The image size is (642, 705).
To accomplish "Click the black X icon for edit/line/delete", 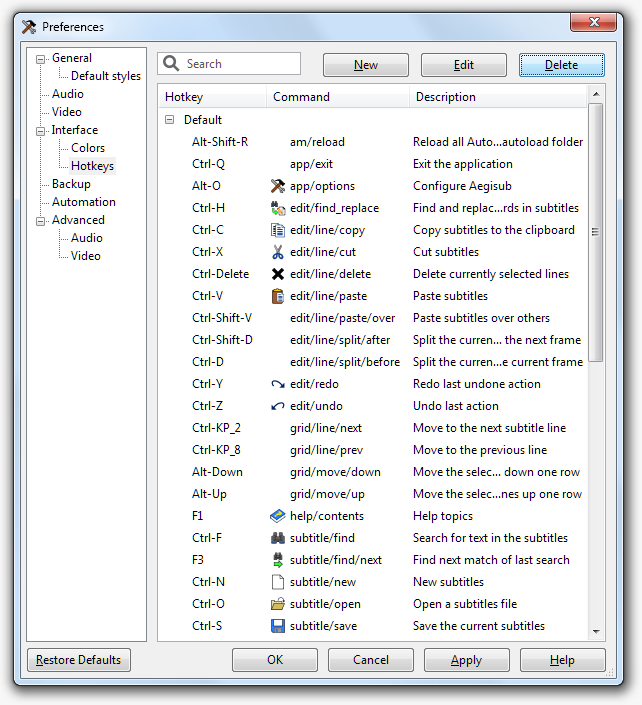I will 278,274.
